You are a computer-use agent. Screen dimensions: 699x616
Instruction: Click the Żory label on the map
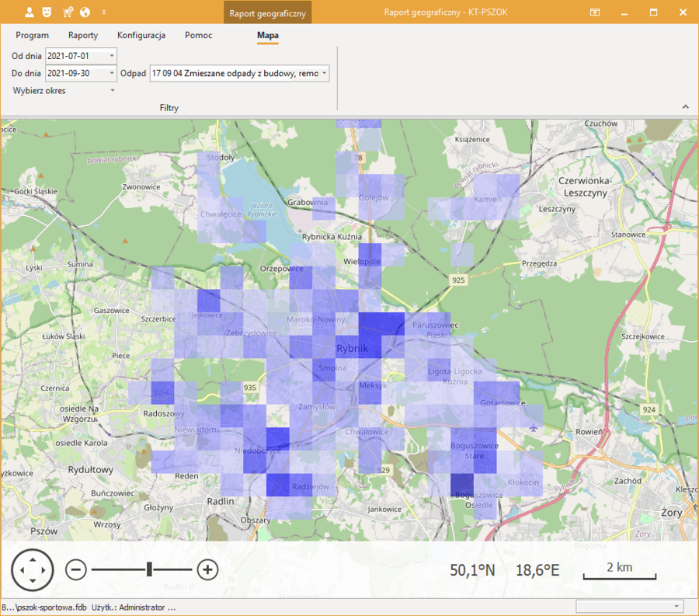(x=671, y=513)
